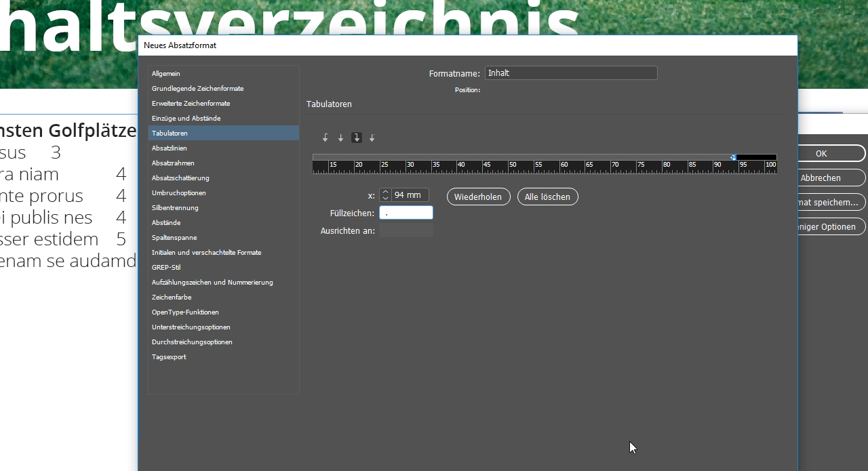Click the x position field showing 94 mm
The image size is (868, 471).
pyautogui.click(x=410, y=195)
